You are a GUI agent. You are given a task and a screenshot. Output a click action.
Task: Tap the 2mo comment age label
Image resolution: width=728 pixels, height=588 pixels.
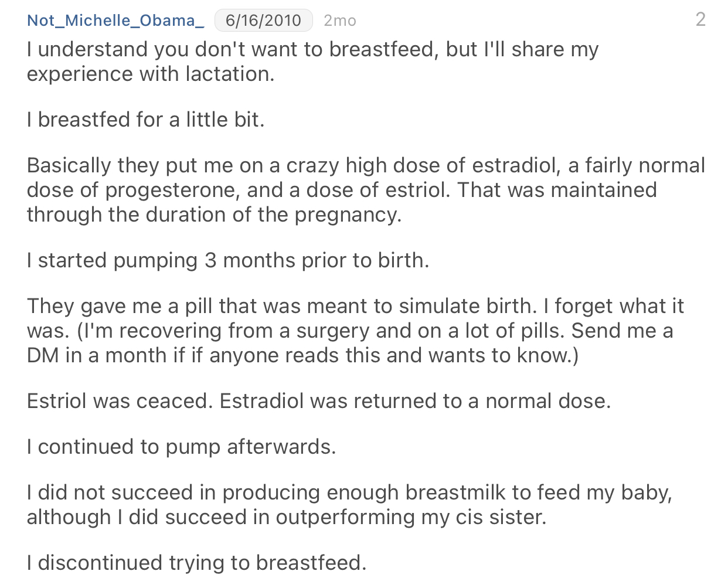point(340,21)
